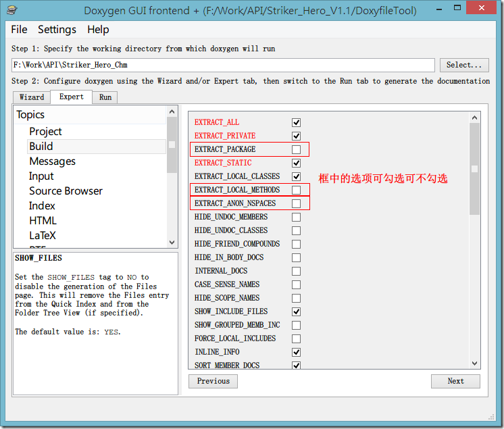Select LaTeX in the Topics list
This screenshot has height=429, width=504.
point(43,236)
